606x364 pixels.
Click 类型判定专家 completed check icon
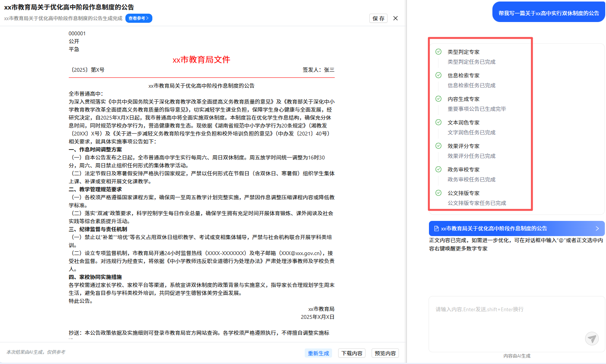click(x=438, y=52)
